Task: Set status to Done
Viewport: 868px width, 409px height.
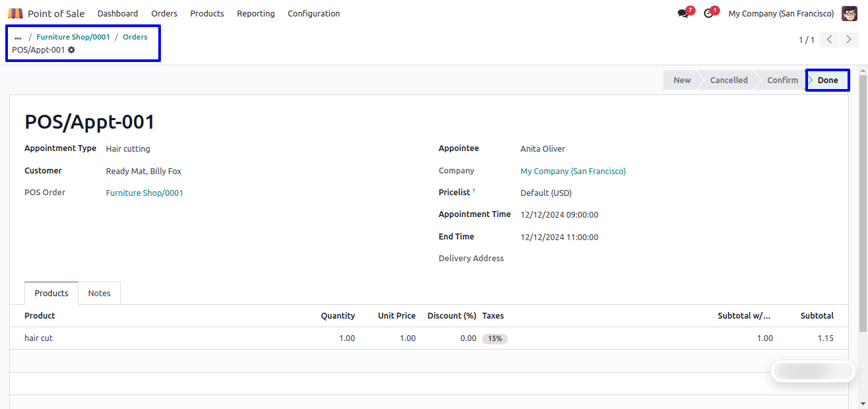Action: tap(828, 80)
